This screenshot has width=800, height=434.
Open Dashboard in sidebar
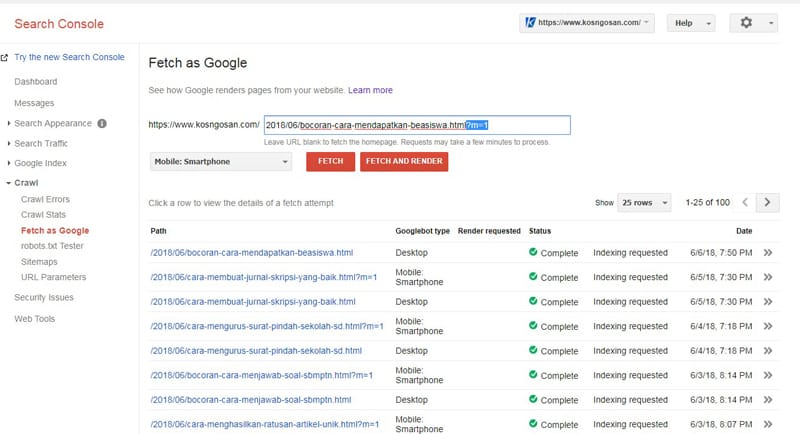click(36, 82)
